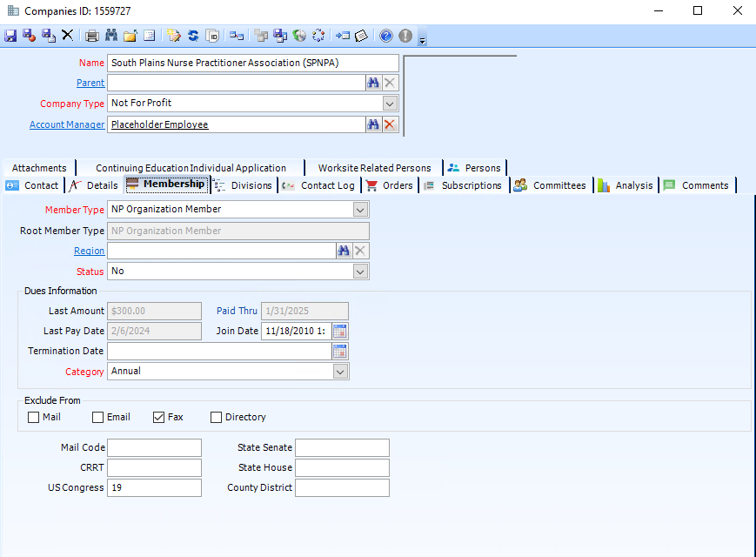Click the Save icon in the toolbar
Screen dimensions: 756x557
click(x=10, y=36)
